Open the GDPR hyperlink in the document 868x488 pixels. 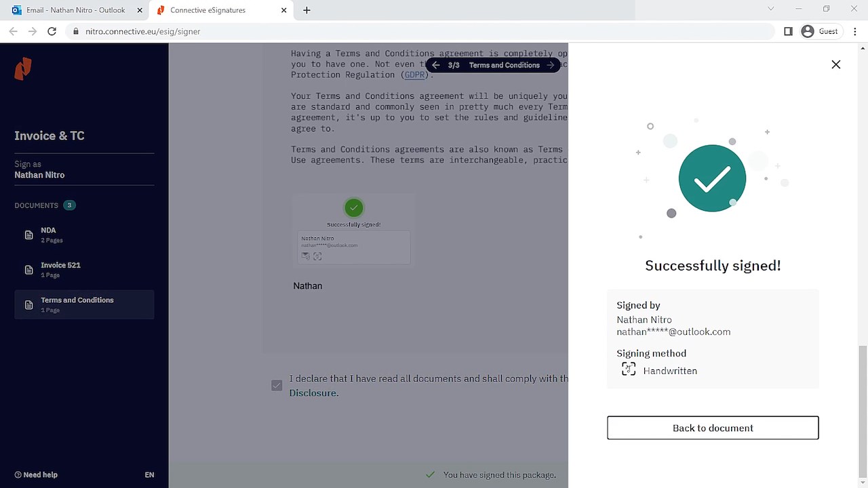point(414,75)
